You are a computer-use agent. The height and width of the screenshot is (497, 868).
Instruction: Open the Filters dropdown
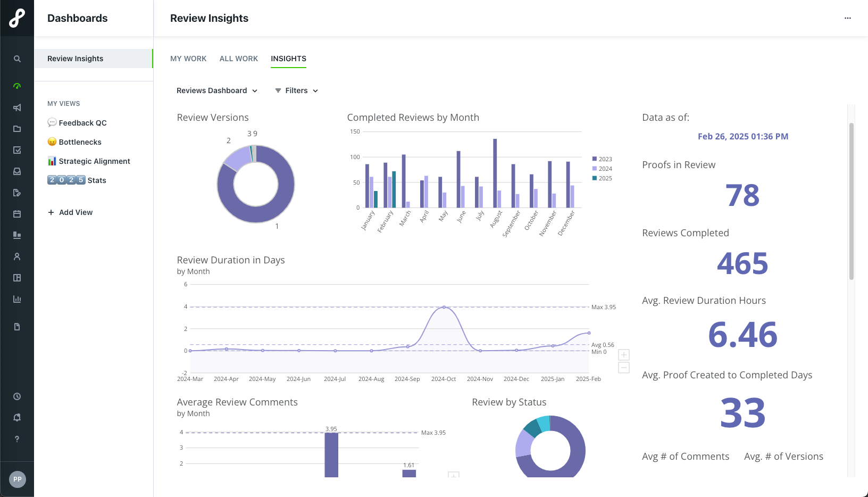click(297, 90)
